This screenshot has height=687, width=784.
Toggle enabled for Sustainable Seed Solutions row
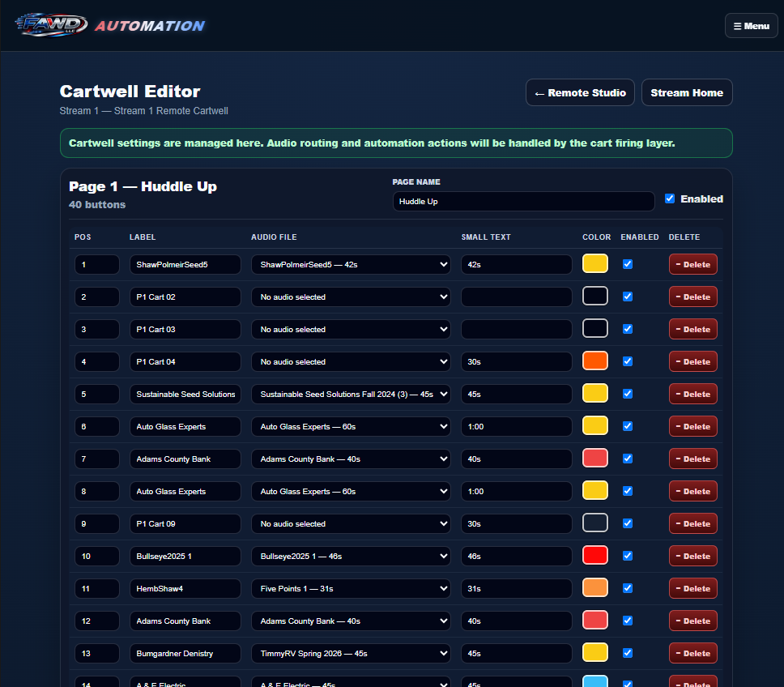tap(628, 394)
